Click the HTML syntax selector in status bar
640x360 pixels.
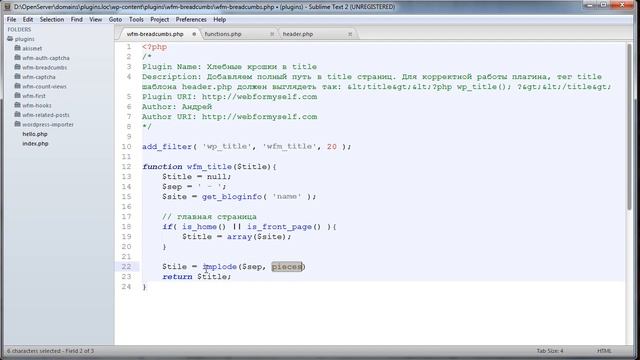604,351
